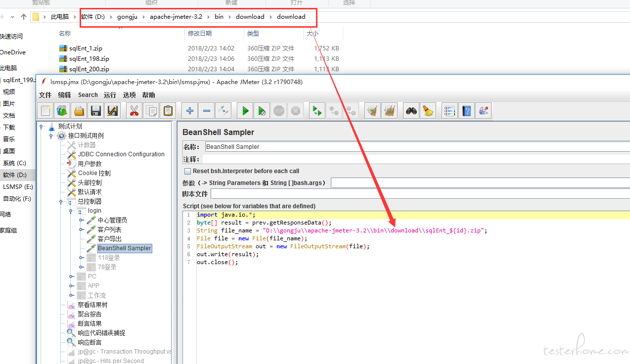Open the Function Helper list icon
This screenshot has height=364, width=630.
(x=449, y=111)
